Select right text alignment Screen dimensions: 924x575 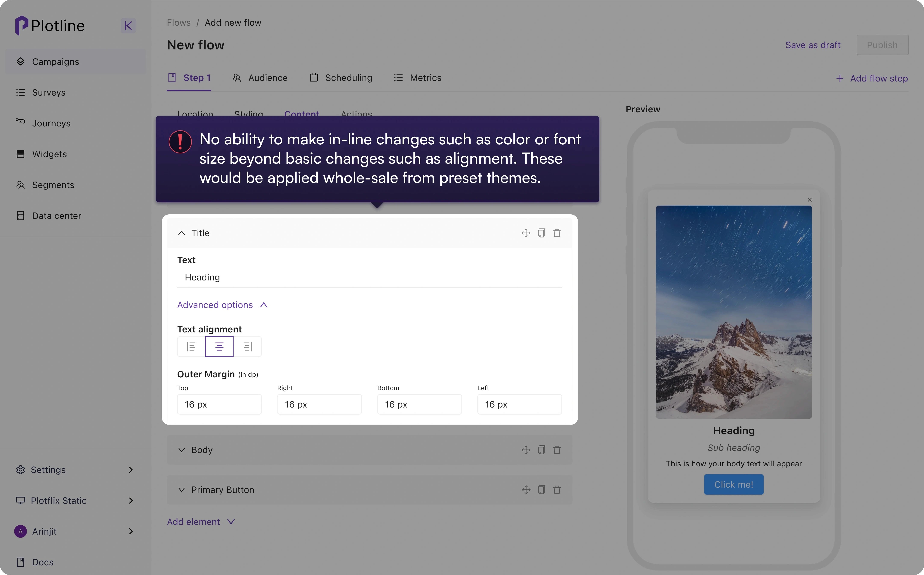coord(247,347)
